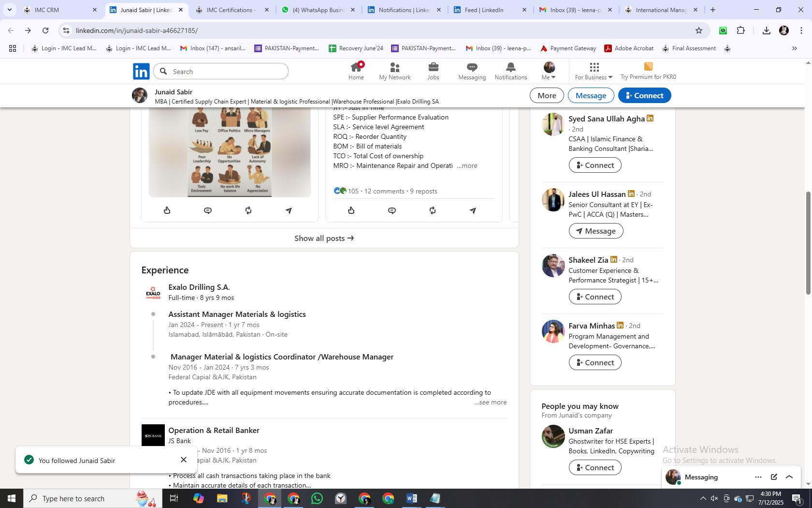812x508 pixels.
Task: Open tab search dropdown arrow
Action: click(9, 10)
